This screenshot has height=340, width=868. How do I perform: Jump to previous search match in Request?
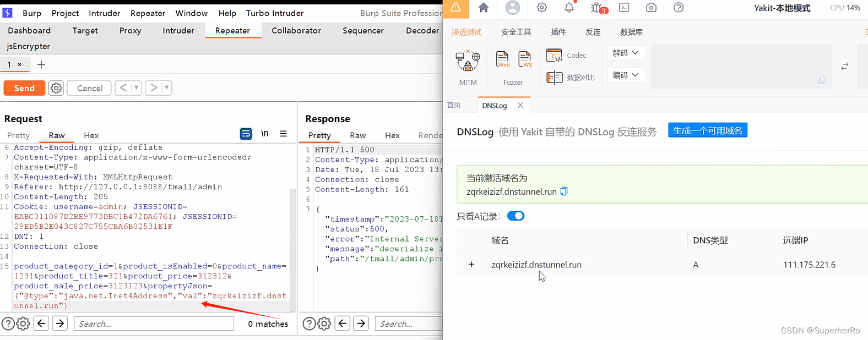(x=41, y=323)
